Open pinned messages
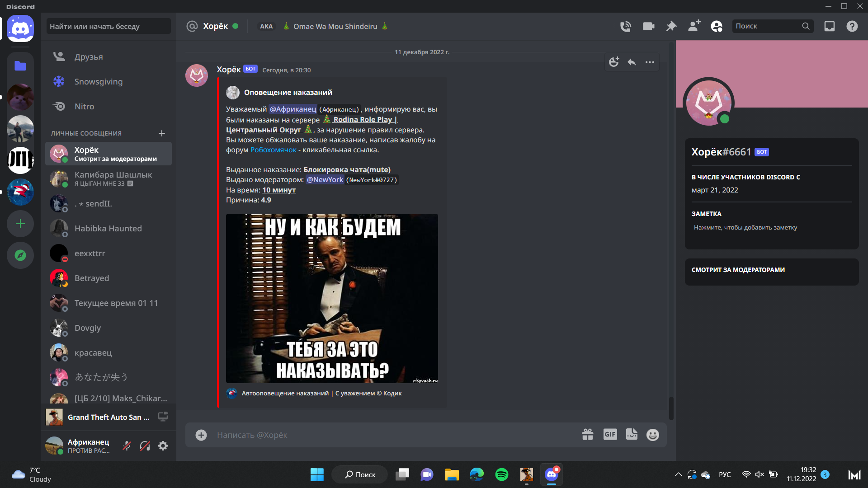 671,26
